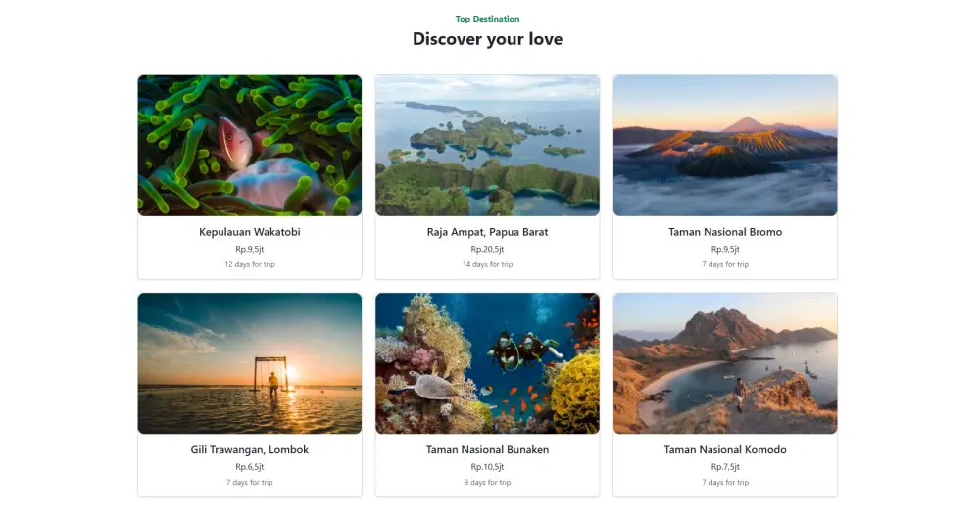
Task: Select the Bunaken divers and coral image
Action: (x=487, y=363)
